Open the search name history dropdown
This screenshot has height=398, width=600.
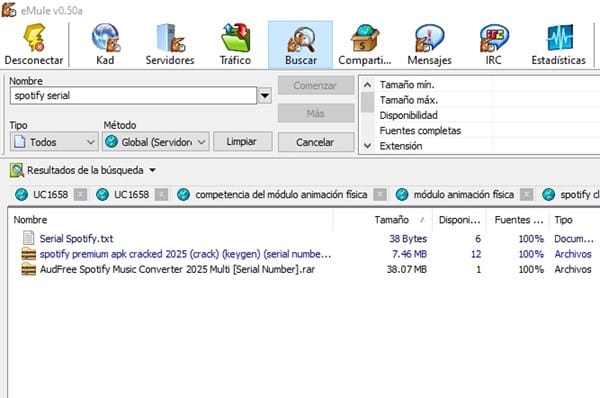(265, 96)
